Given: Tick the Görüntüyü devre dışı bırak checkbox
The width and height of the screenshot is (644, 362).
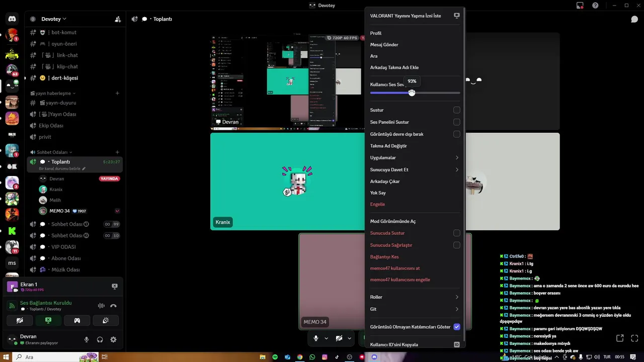Looking at the screenshot, I should (x=457, y=134).
